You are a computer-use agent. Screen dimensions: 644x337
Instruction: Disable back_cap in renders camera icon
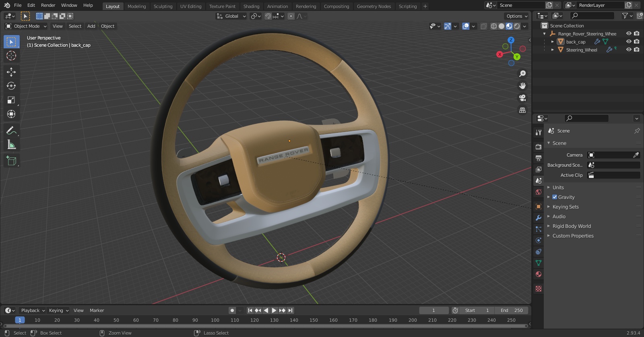click(x=636, y=41)
